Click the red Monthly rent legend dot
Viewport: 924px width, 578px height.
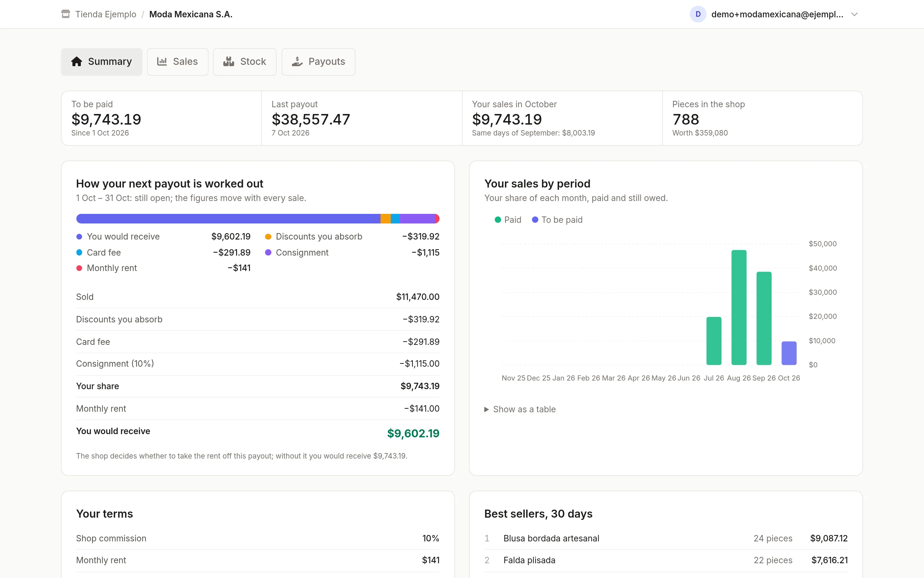click(80, 268)
